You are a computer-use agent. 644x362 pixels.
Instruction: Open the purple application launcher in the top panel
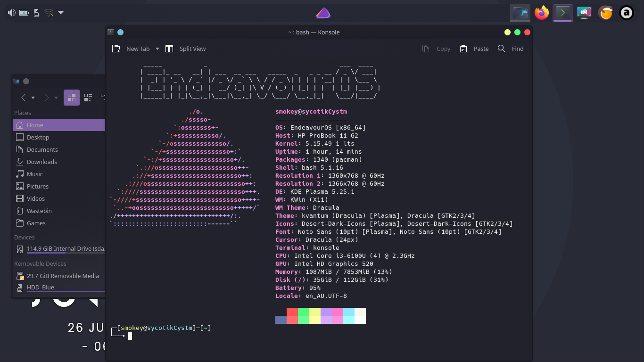coord(322,13)
